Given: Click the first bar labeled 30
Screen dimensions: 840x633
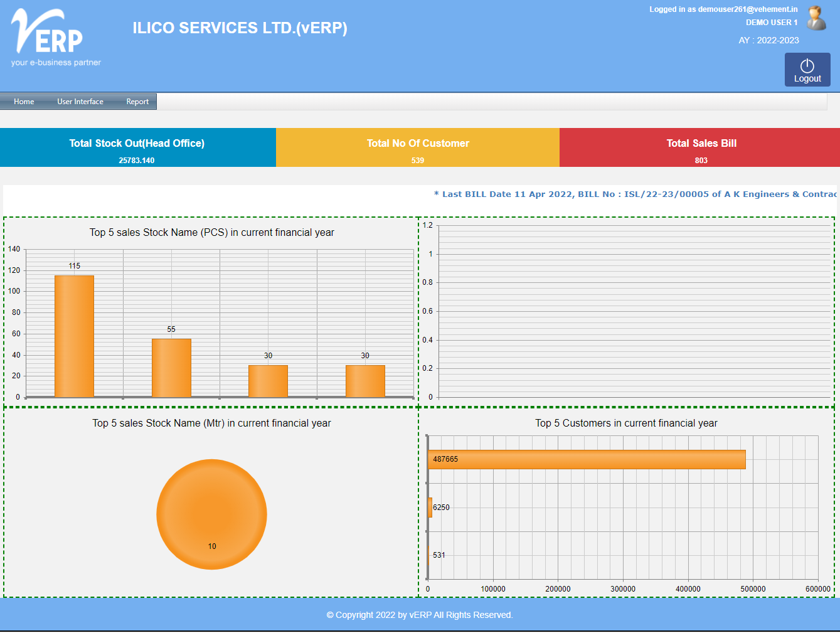Looking at the screenshot, I should point(268,381).
